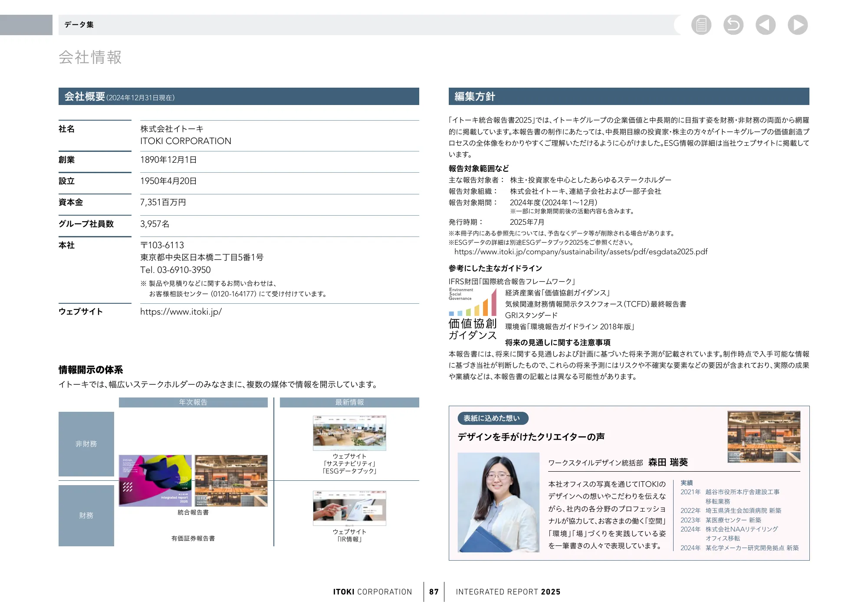Open the https://www.itoki.jp/ website link
This screenshot has width=868, height=614.
pyautogui.click(x=180, y=312)
